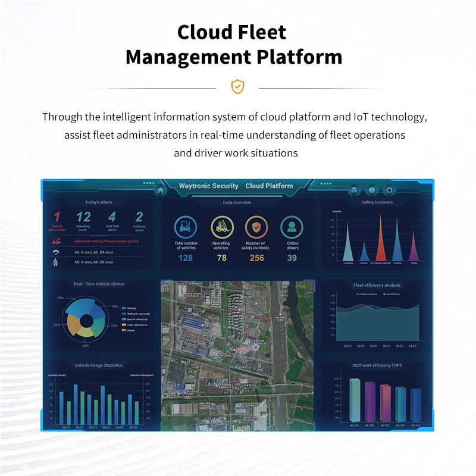
Task: Toggle the Working legend entry
Action: coord(129,308)
